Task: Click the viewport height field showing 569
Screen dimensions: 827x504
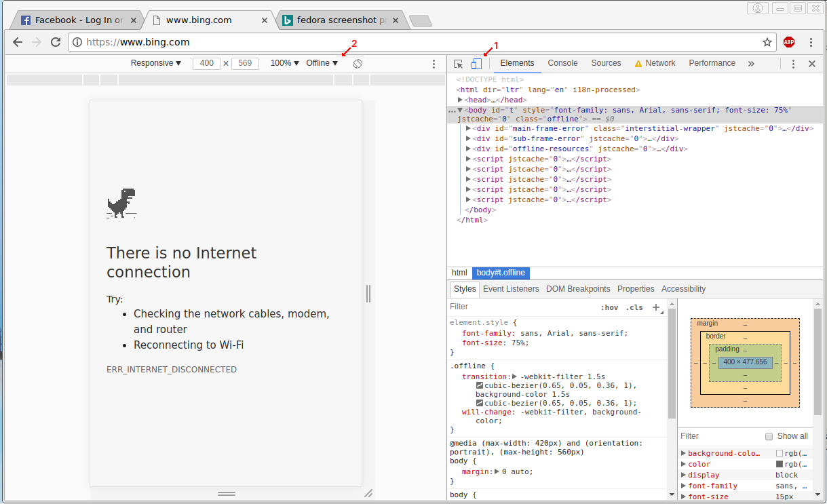Action: click(245, 63)
